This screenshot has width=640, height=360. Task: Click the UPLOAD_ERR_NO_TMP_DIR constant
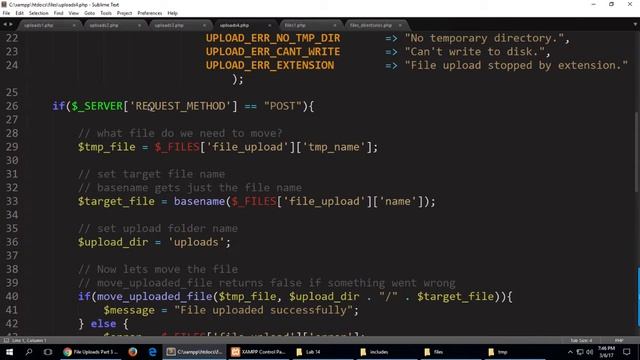[x=273, y=38]
